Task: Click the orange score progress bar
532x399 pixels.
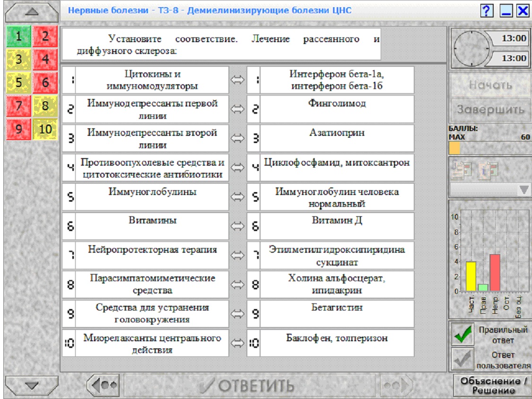Action: [454, 148]
